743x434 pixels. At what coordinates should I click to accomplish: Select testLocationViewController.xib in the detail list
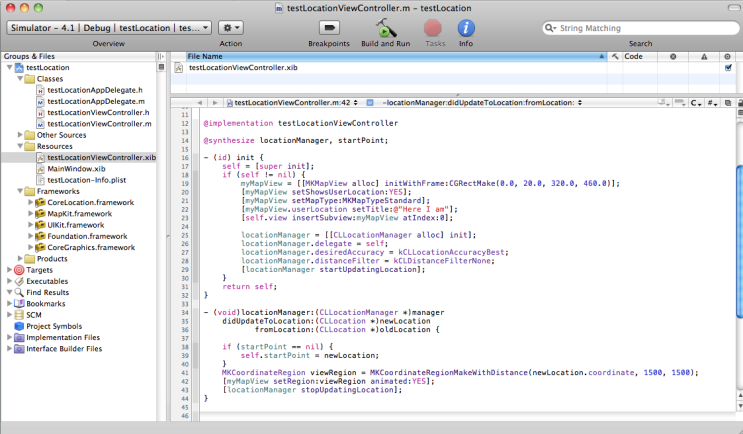click(243, 68)
